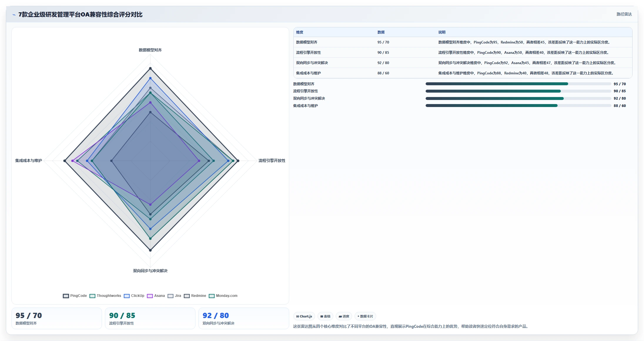Click the 92 / 80 table value
Image resolution: width=644 pixels, height=341 pixels.
(383, 63)
